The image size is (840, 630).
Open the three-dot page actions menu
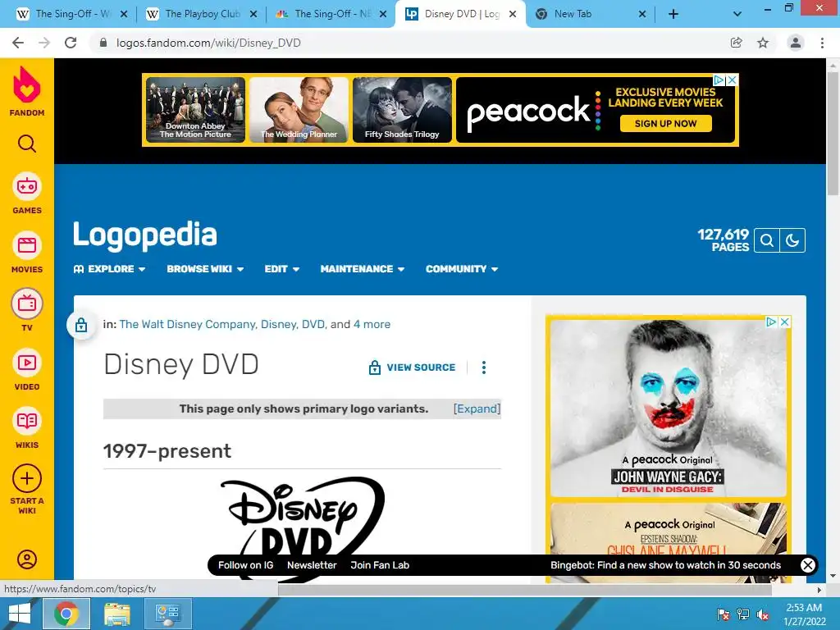pyautogui.click(x=484, y=367)
